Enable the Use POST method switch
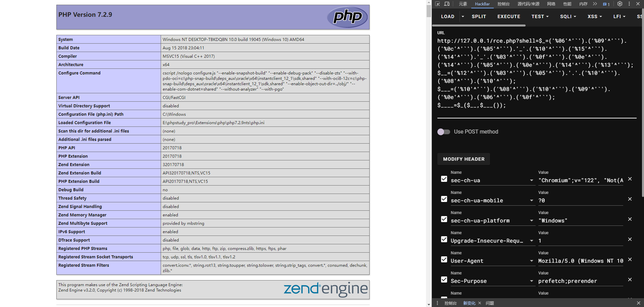644x307 pixels. click(443, 132)
